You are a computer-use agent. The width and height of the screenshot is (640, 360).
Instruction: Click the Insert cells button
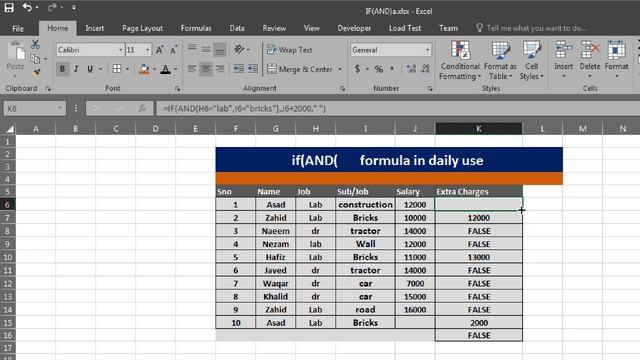point(563,60)
